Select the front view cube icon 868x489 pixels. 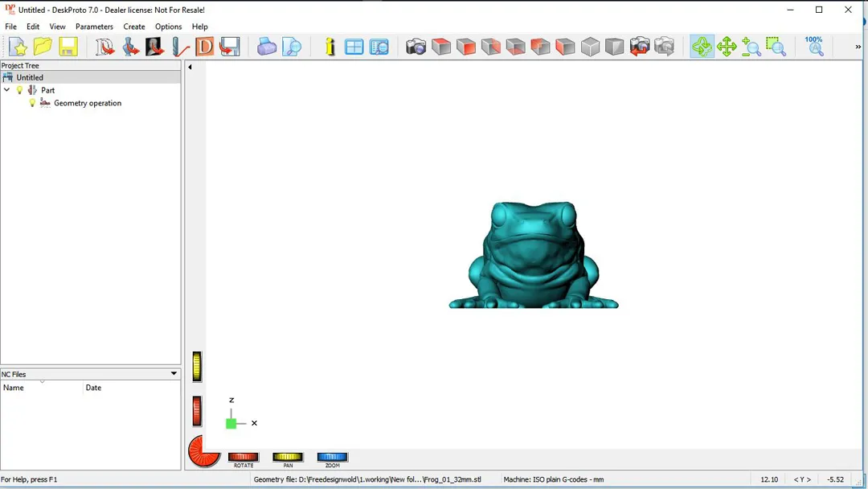pyautogui.click(x=466, y=47)
